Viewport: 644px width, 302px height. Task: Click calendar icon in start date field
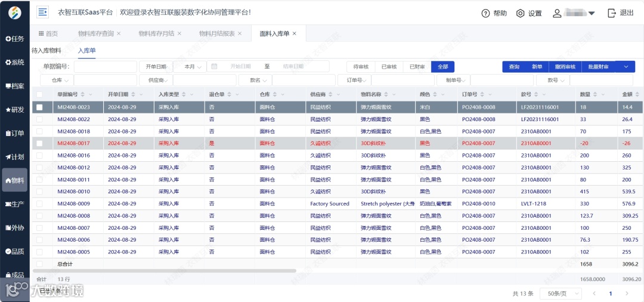coord(214,66)
